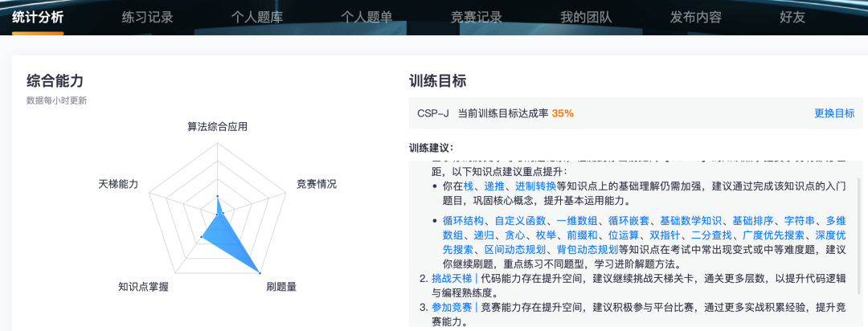
Task: Click the 刷题量 radar chart vertex
Action: (259, 272)
